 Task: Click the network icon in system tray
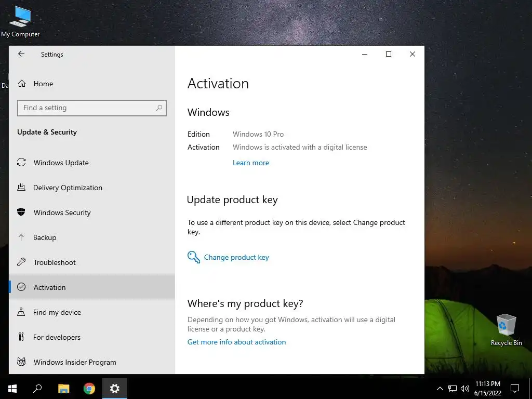(x=453, y=389)
